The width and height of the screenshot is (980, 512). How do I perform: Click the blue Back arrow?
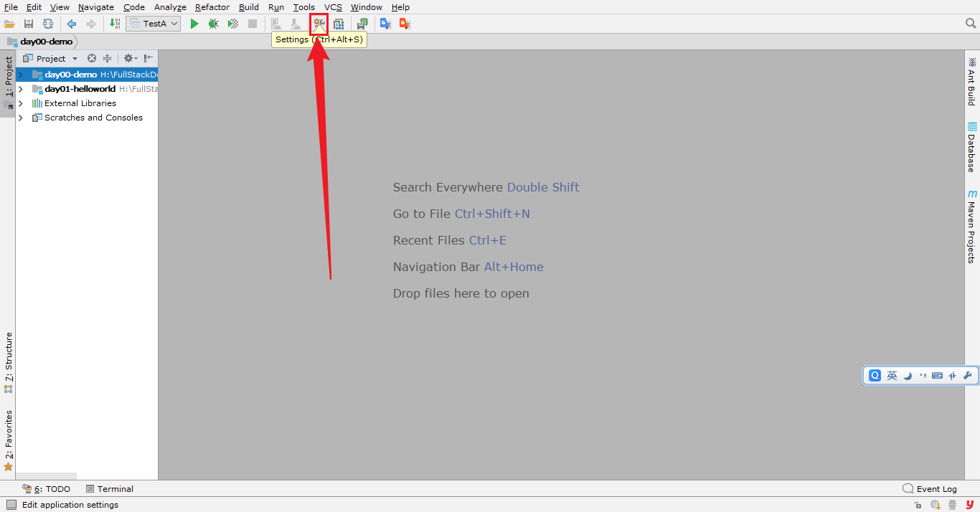point(71,24)
